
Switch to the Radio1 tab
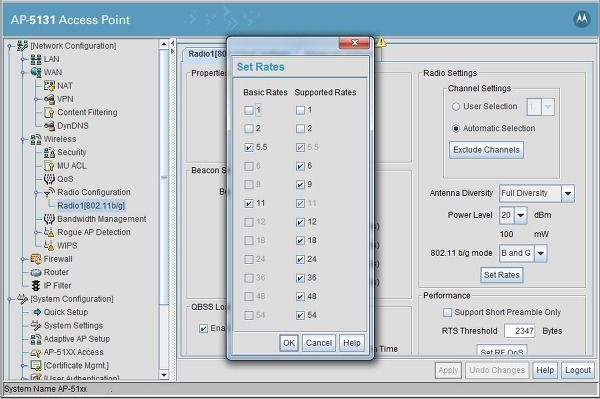207,54
